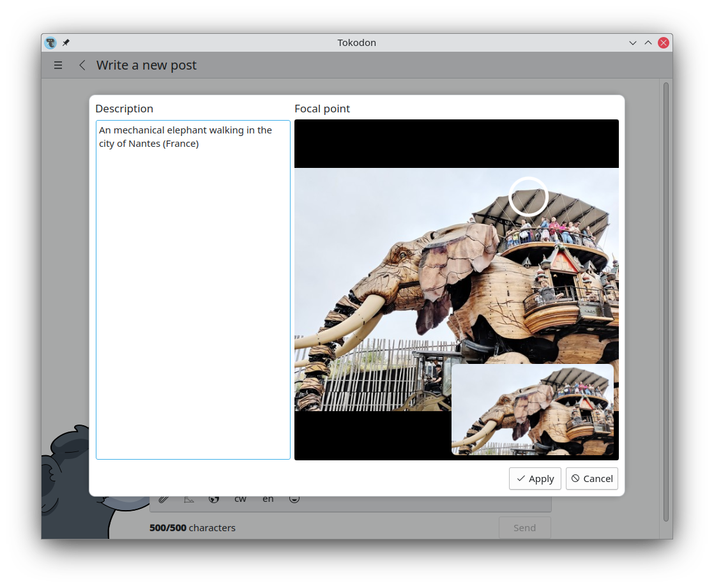Viewport: 714px width, 588px height.
Task: Minimize window with title bar down chevron
Action: (x=632, y=43)
